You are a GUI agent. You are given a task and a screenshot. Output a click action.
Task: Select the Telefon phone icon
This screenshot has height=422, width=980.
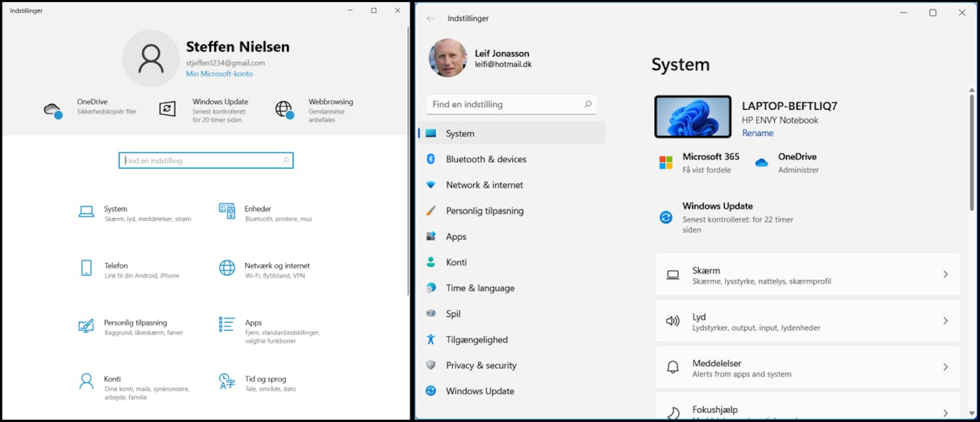[86, 269]
